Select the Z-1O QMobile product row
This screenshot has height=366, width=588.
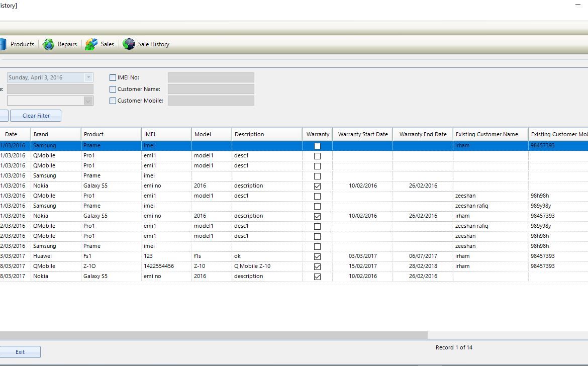click(111, 266)
